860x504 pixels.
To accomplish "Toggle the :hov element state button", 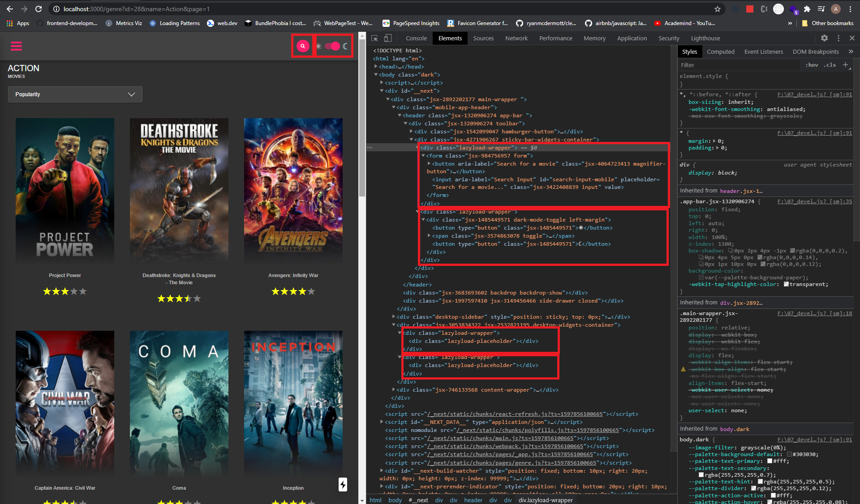I will pyautogui.click(x=812, y=65).
